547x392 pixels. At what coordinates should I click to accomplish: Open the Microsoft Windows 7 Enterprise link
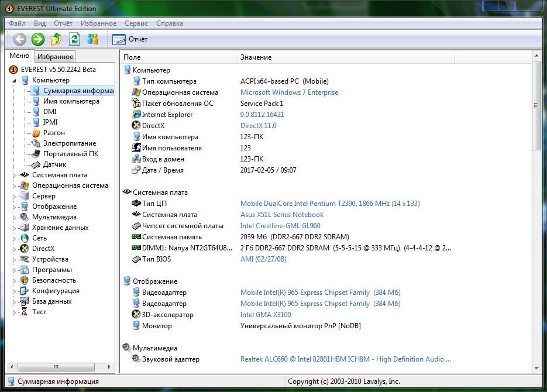[x=289, y=92]
